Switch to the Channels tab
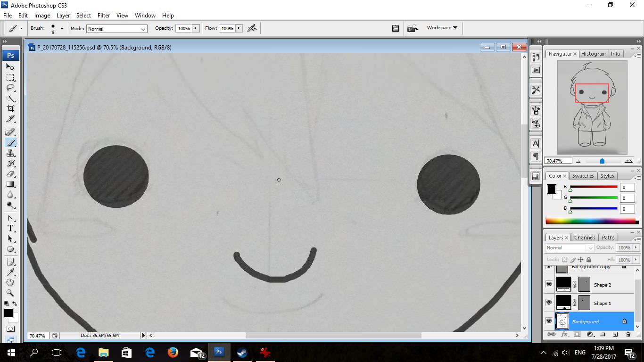Screen dimensions: 644x362 coord(585,238)
